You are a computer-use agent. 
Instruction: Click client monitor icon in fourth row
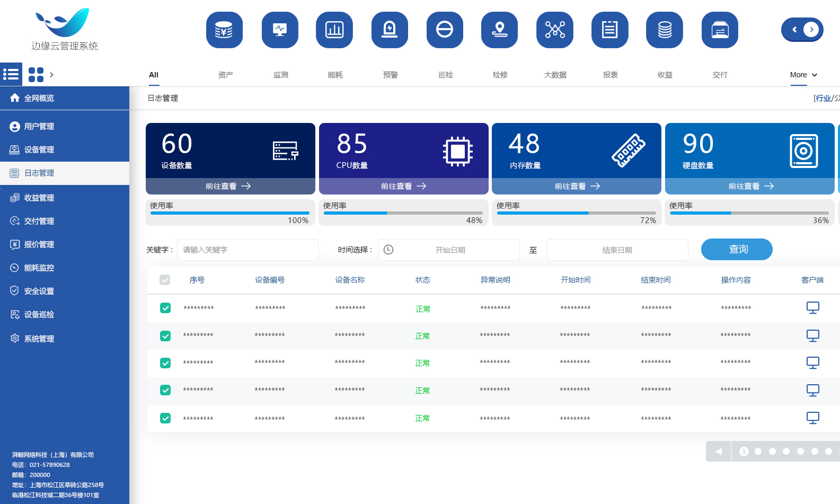pos(812,391)
